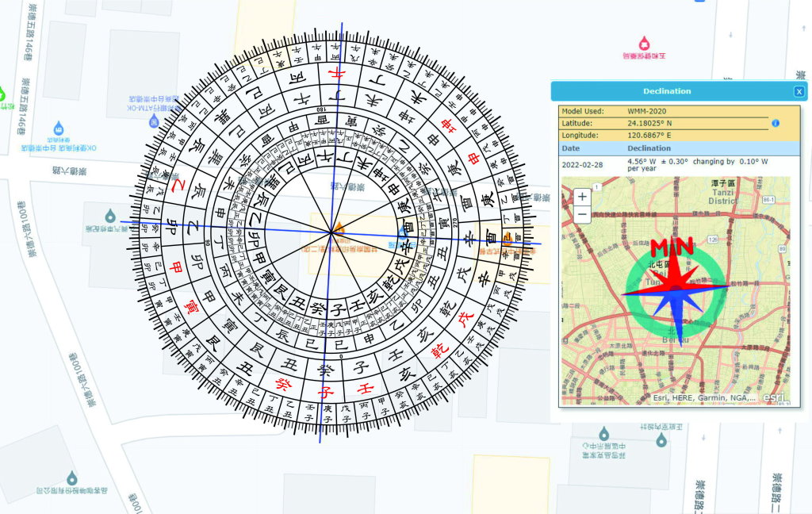Zoom in on the declination mini map

(582, 196)
